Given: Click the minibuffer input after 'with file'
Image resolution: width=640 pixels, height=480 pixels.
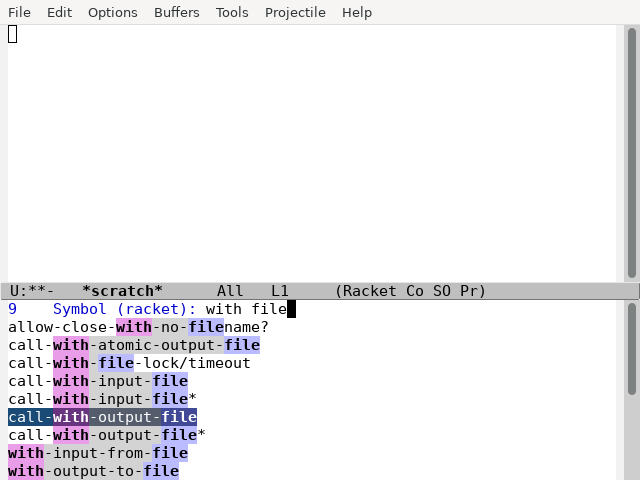Looking at the screenshot, I should coord(291,309).
